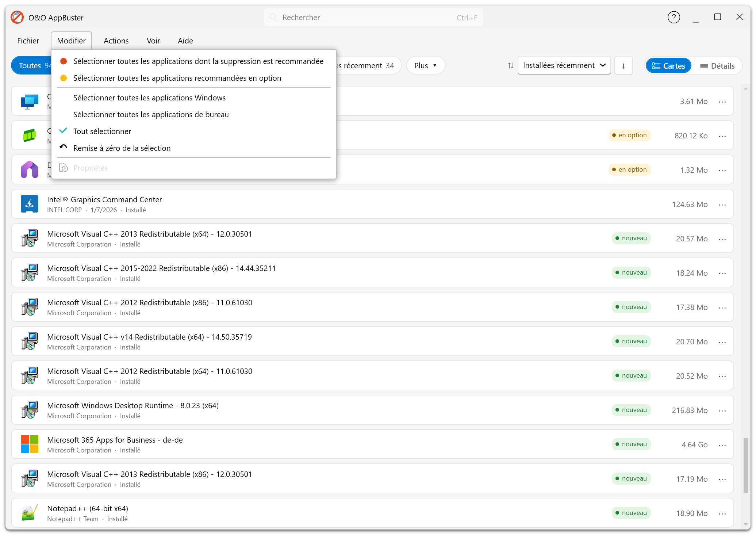Open more options for Visual C++ v14 x64 row
This screenshot has height=535, width=756.
[722, 342]
